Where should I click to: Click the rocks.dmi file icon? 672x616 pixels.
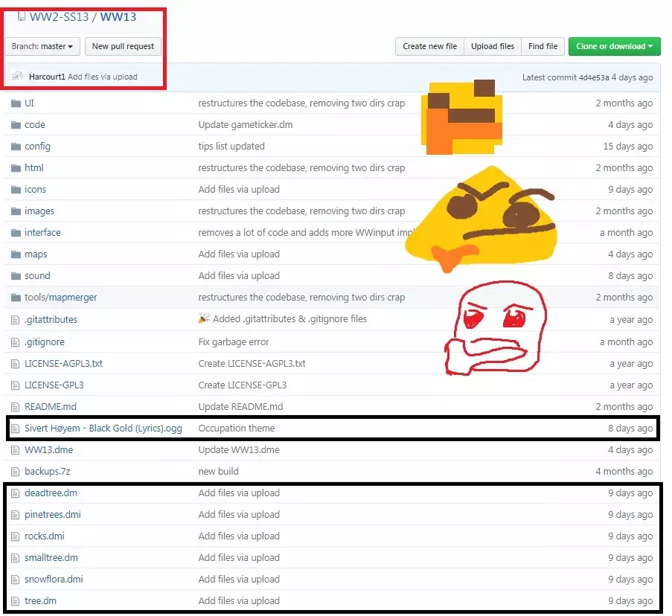click(x=15, y=536)
